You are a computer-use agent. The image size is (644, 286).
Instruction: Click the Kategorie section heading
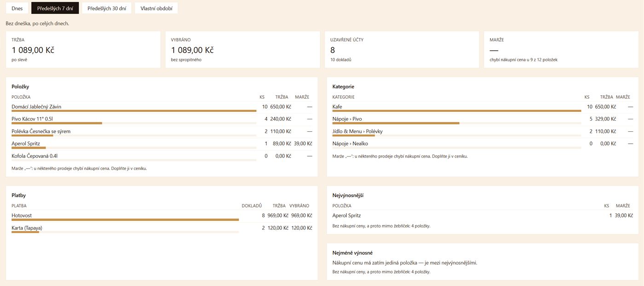(x=343, y=87)
